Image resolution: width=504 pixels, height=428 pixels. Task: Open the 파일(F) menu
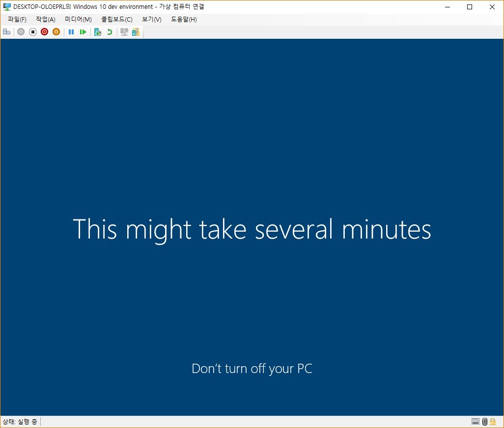point(17,19)
